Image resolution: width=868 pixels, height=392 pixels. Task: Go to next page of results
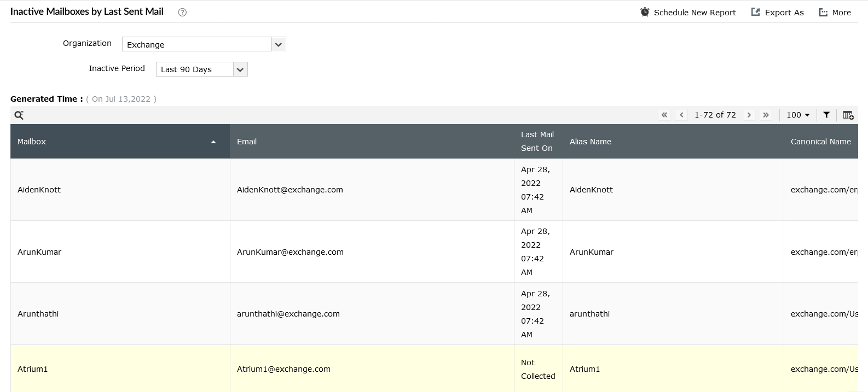749,115
